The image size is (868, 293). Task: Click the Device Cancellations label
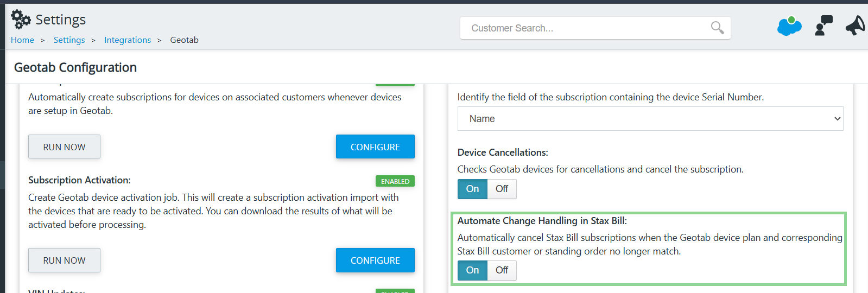[x=503, y=152]
